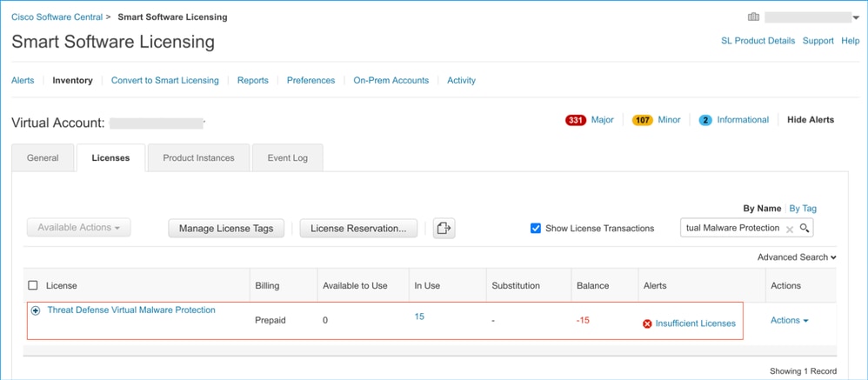
Task: Click the Billing column header
Action: pyautogui.click(x=267, y=286)
